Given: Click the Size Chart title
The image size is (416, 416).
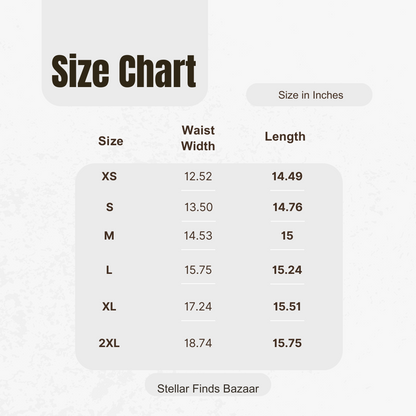Looking at the screenshot, I should point(124,71).
